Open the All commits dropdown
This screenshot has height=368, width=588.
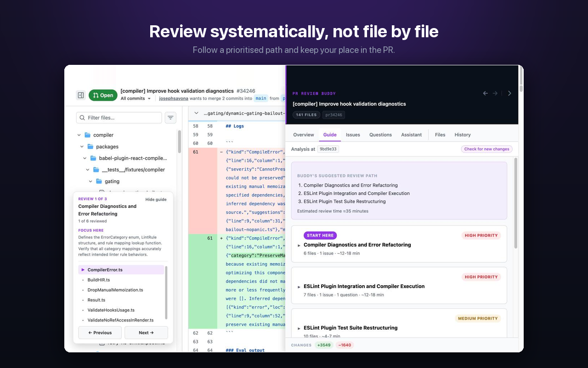(136, 98)
